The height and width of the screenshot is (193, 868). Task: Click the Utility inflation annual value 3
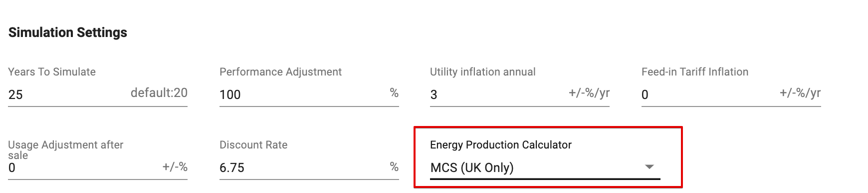point(434,94)
